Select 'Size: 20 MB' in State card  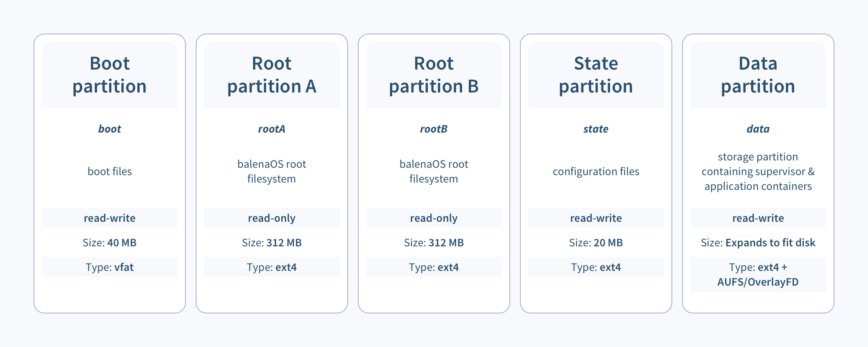pos(596,243)
